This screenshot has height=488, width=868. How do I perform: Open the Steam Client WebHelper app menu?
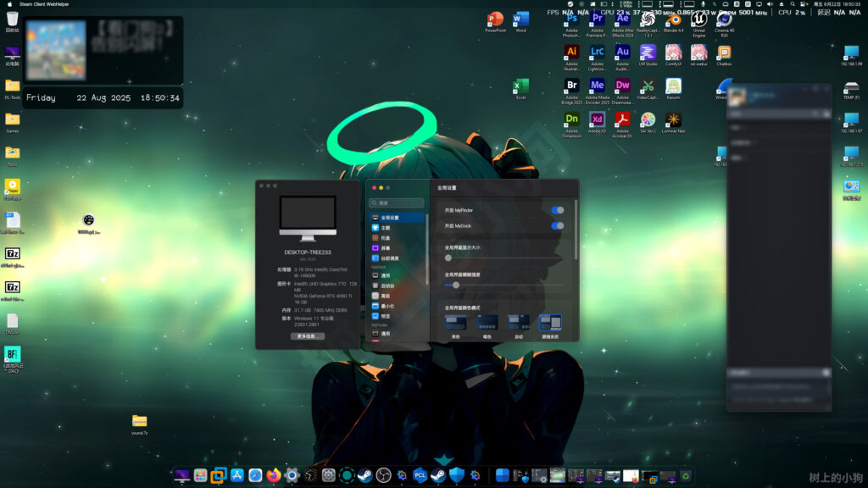[x=44, y=4]
